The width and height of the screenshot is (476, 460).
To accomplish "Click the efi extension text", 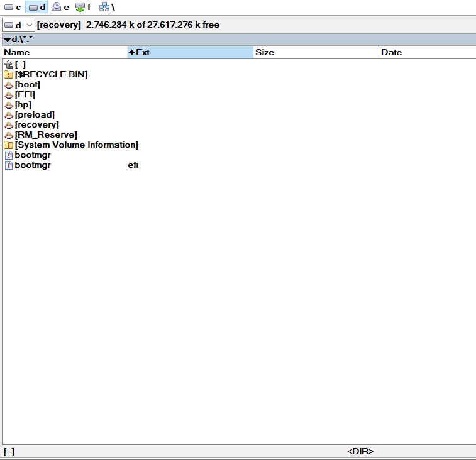I will pos(133,165).
